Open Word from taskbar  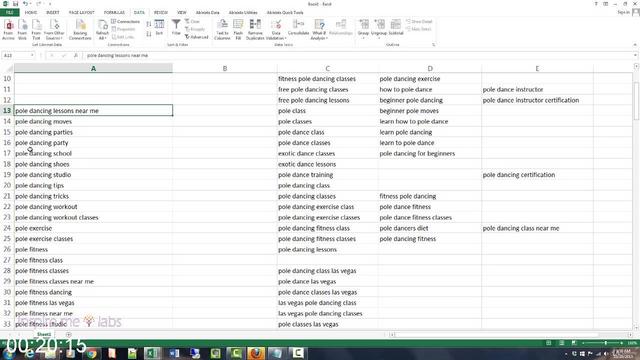click(173, 353)
